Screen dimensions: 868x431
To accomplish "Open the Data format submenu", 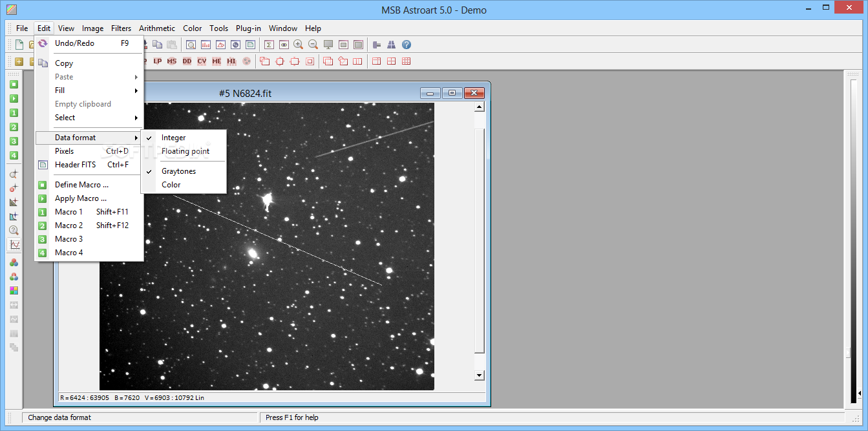I will point(89,138).
